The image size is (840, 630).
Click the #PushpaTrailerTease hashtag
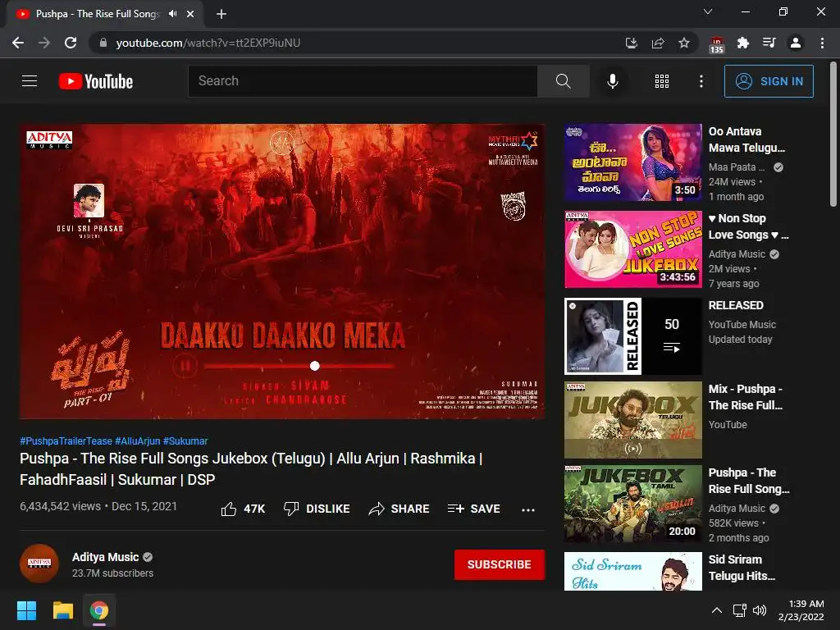(66, 441)
